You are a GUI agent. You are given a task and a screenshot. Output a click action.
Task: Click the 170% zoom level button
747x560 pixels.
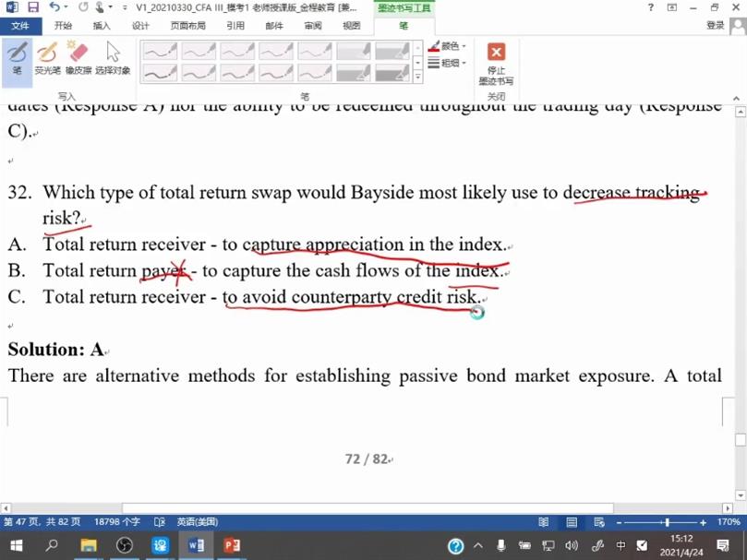coord(729,522)
